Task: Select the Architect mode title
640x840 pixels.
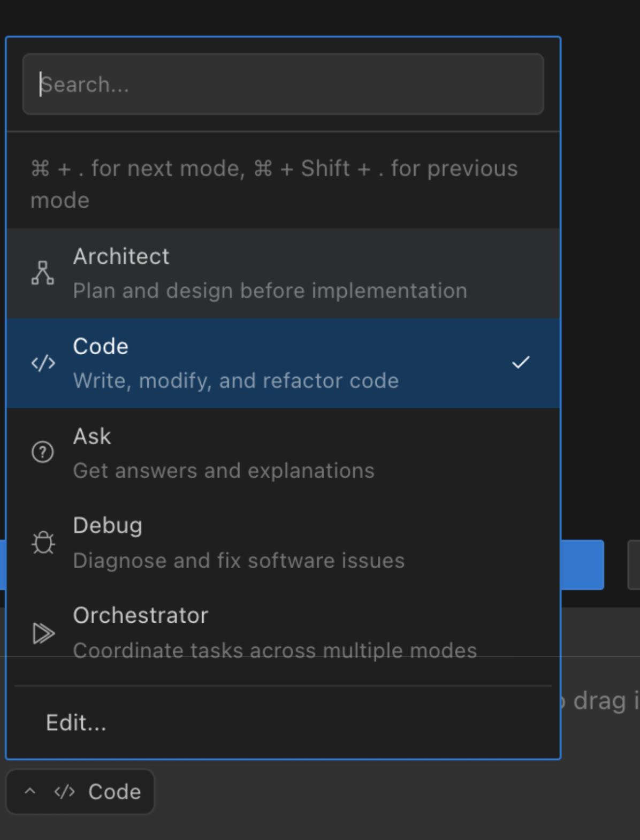Action: [121, 257]
